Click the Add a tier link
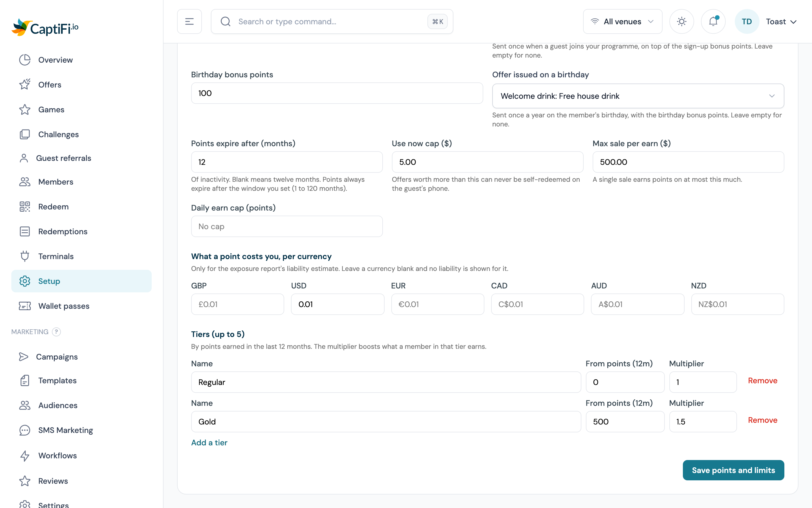 209,443
